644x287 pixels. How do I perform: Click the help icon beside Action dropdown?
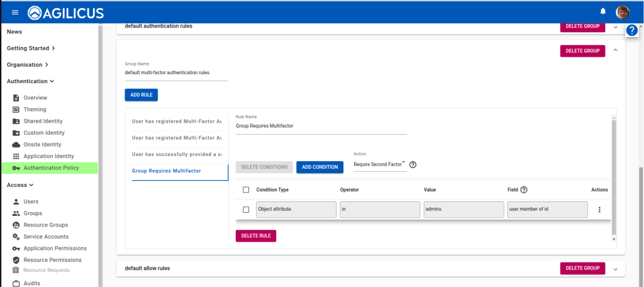tap(413, 165)
